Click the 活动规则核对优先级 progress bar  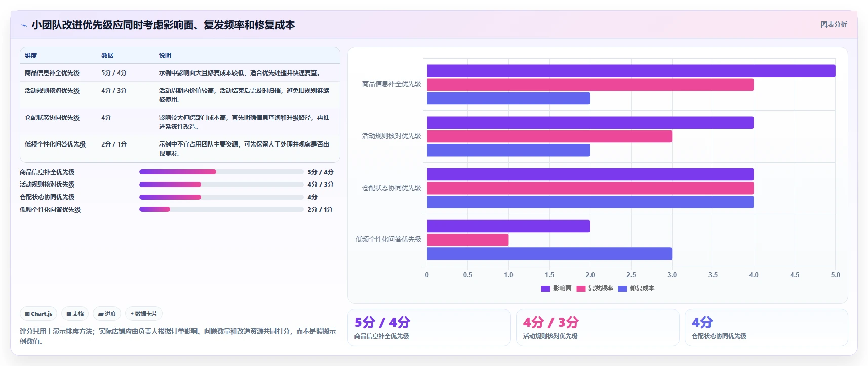point(221,185)
